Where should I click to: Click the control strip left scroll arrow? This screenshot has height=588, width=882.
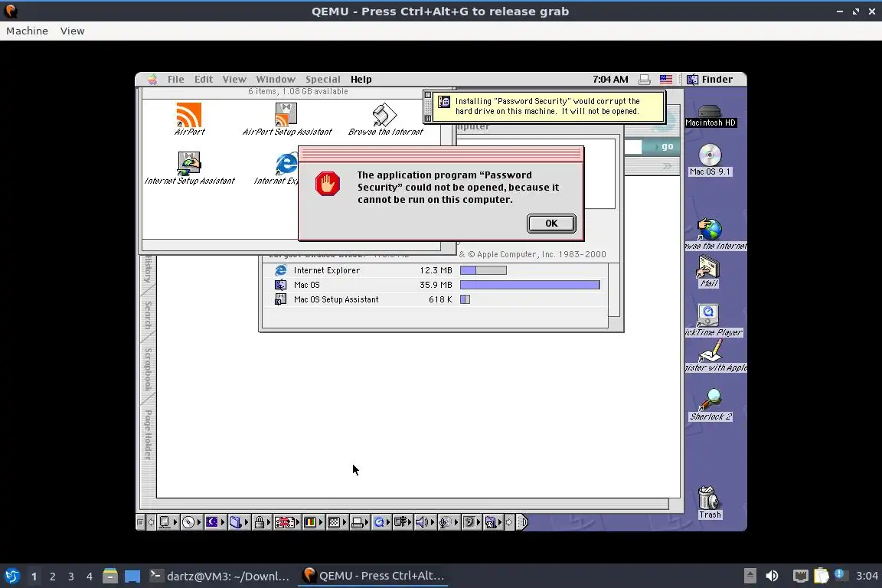pos(151,522)
